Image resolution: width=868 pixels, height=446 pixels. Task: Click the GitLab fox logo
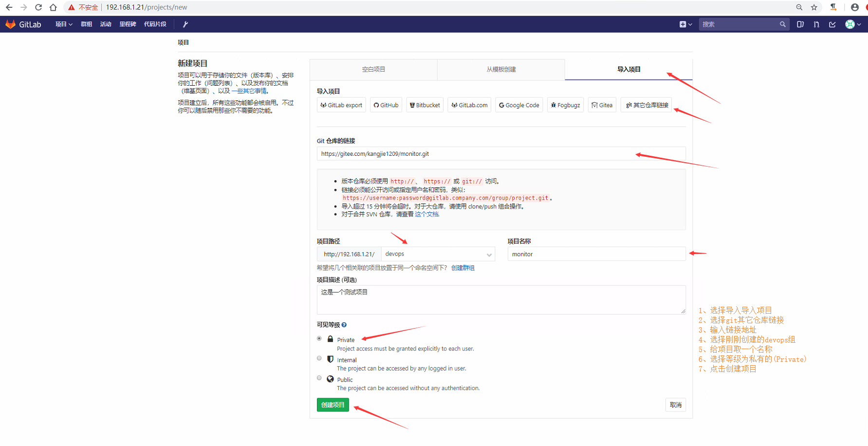click(x=10, y=24)
